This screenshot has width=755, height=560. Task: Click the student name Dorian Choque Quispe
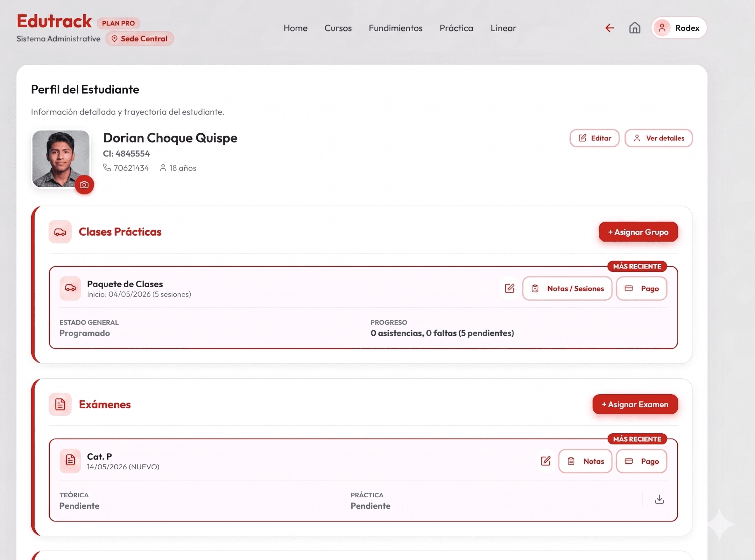pyautogui.click(x=170, y=138)
